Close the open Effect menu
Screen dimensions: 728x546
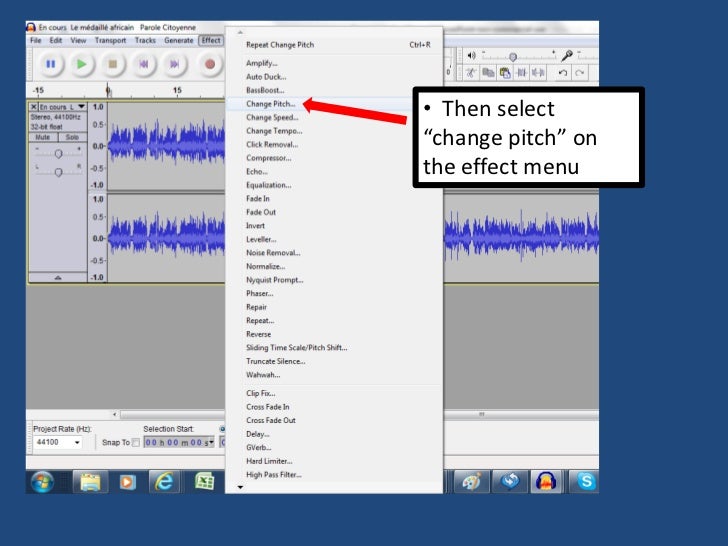pos(211,40)
